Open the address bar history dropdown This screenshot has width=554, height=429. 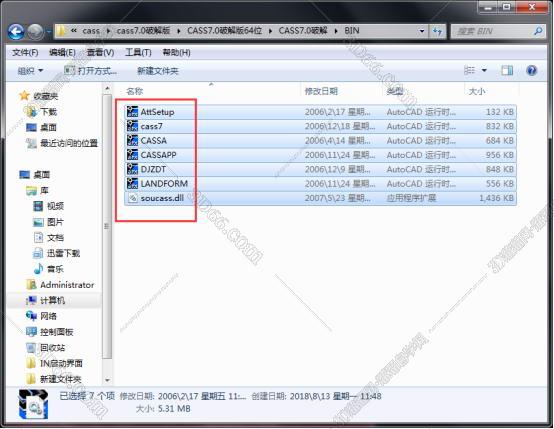[x=422, y=31]
